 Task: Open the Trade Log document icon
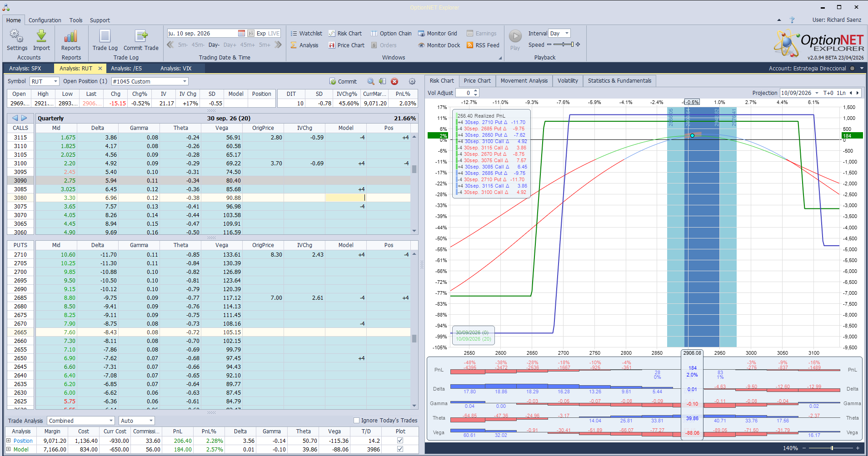tap(105, 37)
